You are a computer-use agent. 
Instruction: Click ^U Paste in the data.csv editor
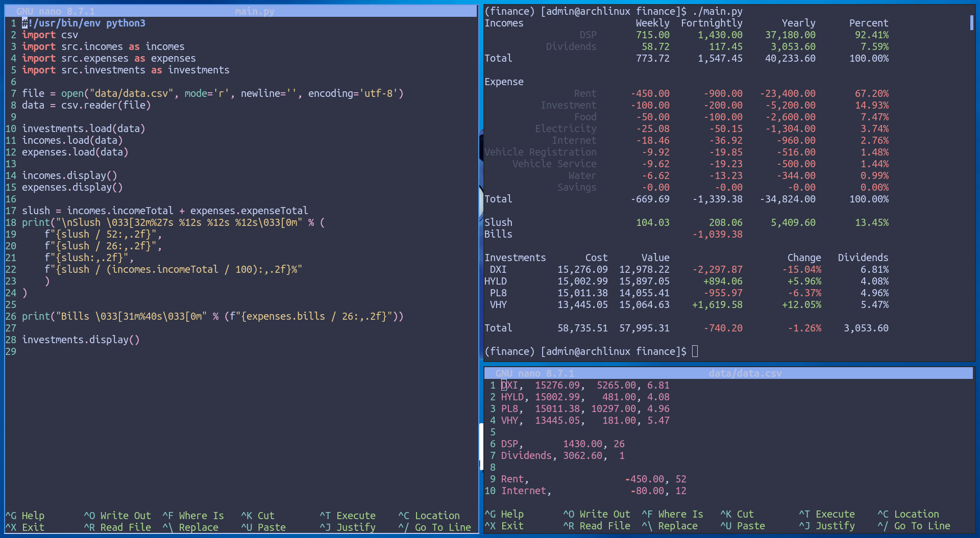coord(743,526)
